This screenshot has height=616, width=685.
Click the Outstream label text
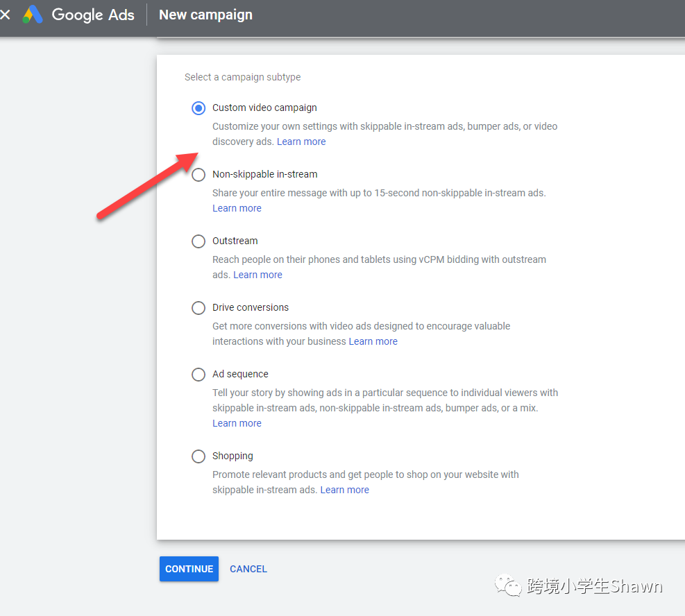[x=235, y=241]
